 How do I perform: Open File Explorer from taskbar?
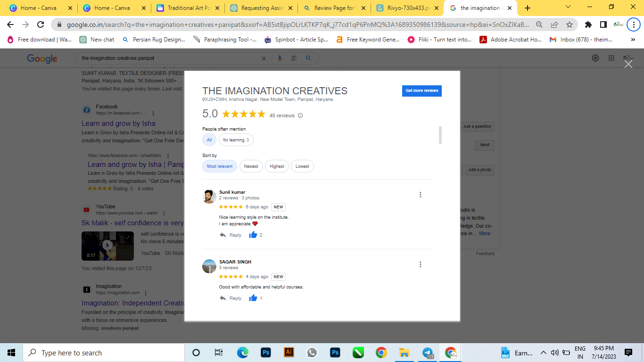coord(405,353)
